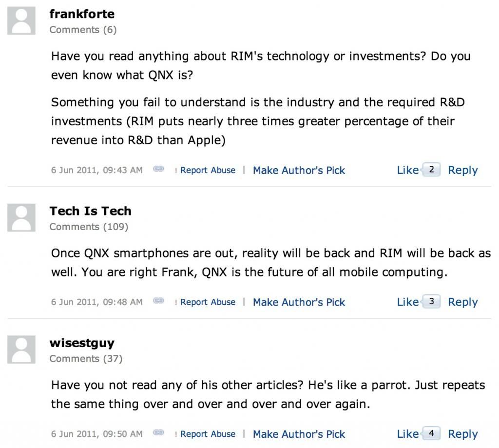
Task: Reply to frankforte's comment
Action: 463,170
